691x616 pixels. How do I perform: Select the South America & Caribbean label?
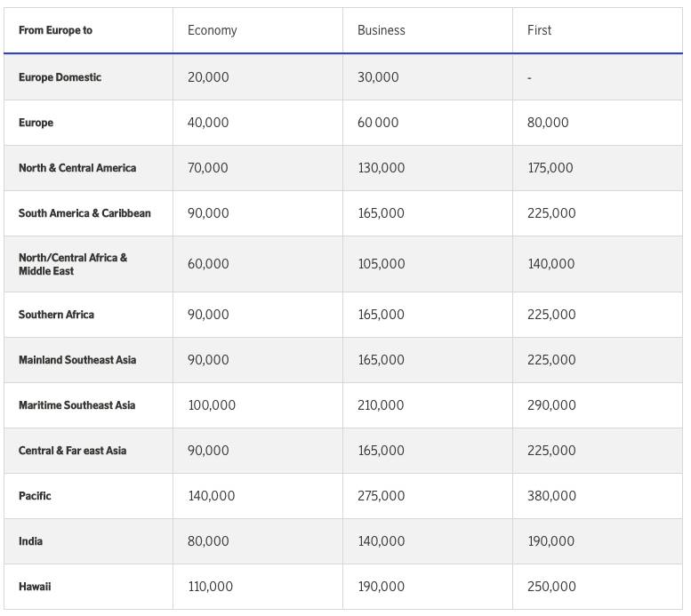click(x=84, y=213)
